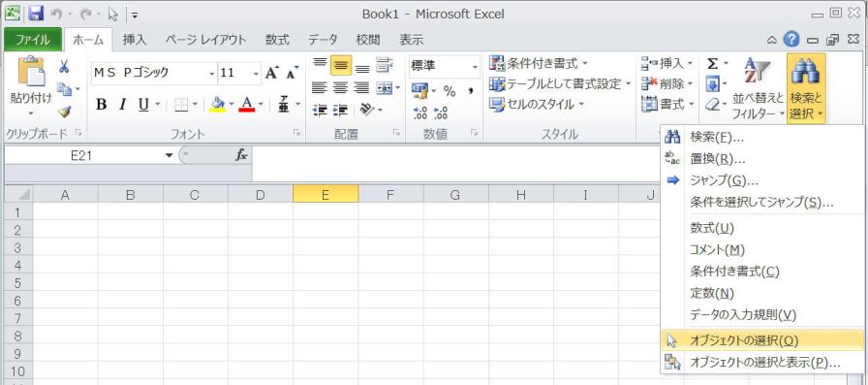Click the 検索と選択 button
Viewport: 868px width, 385px height.
pyautogui.click(x=806, y=88)
